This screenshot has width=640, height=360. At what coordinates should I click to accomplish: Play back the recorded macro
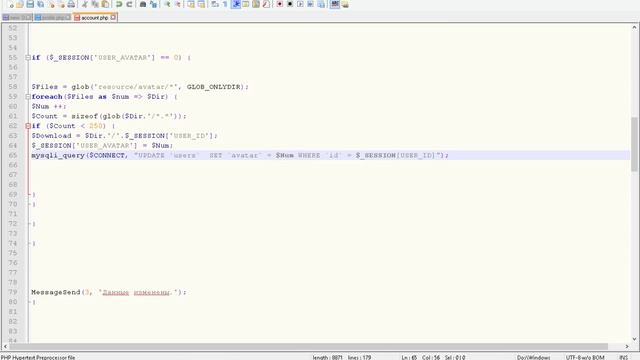300,4
